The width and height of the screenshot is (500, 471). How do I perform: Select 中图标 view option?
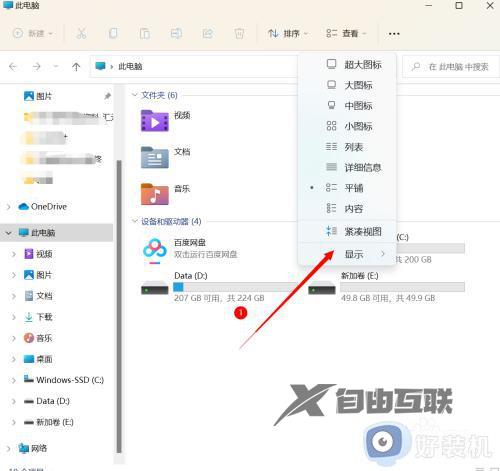pos(347,106)
